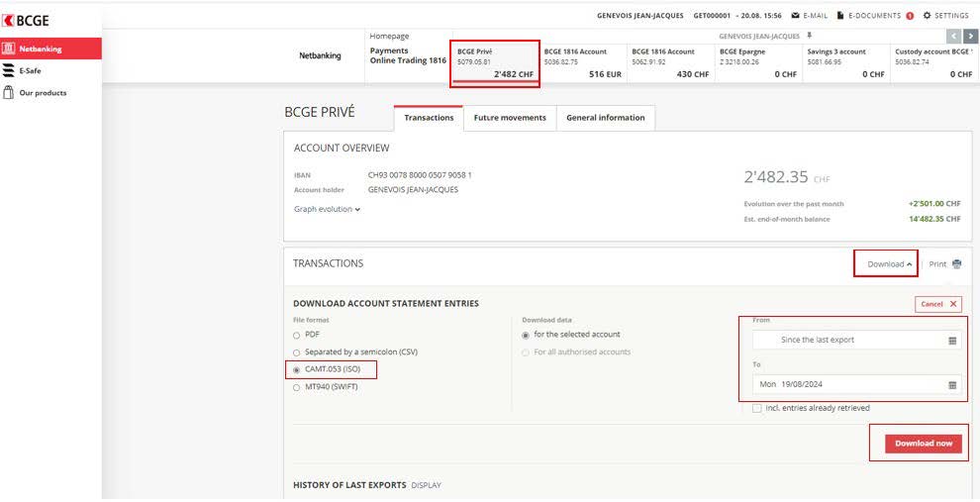Click the BCGE logo

(x=25, y=21)
